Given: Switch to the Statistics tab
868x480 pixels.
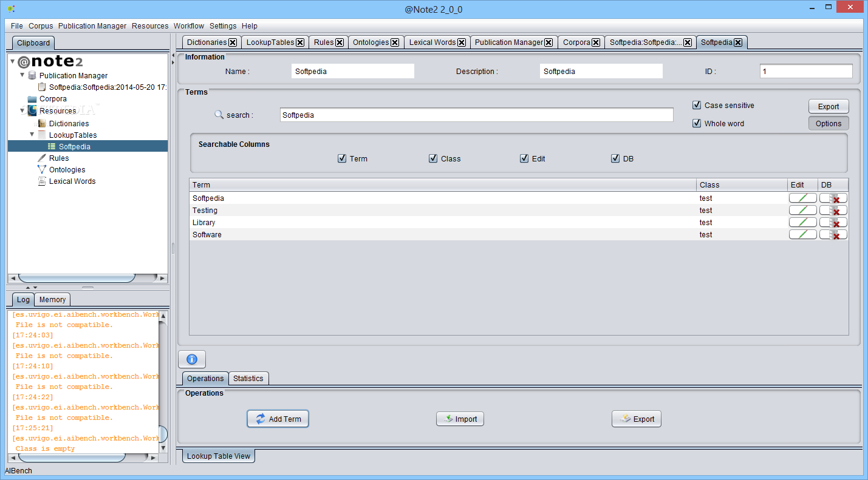Looking at the screenshot, I should [248, 378].
